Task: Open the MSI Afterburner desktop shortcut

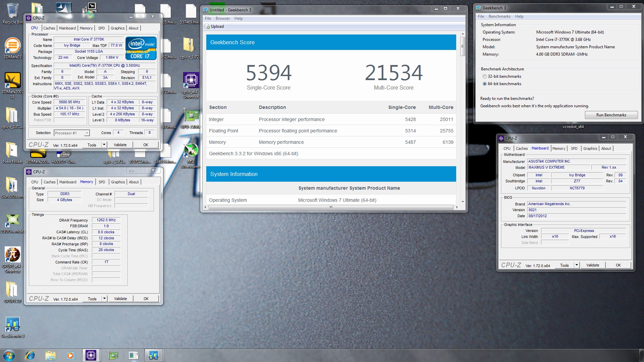Action: tap(191, 155)
